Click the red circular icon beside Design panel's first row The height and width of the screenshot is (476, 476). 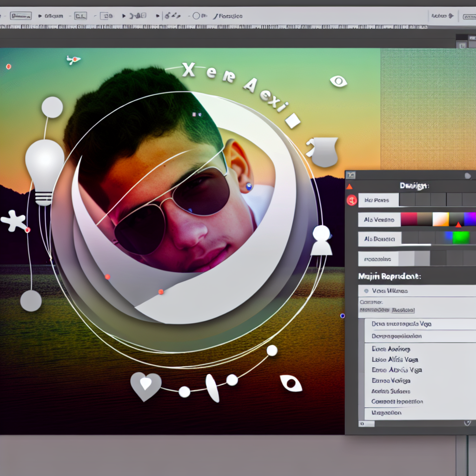click(351, 200)
